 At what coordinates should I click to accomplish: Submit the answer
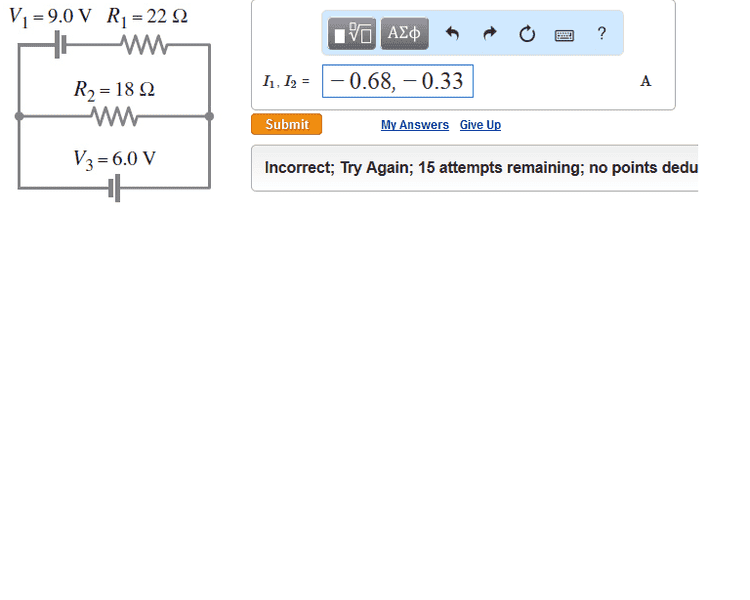pyautogui.click(x=287, y=124)
